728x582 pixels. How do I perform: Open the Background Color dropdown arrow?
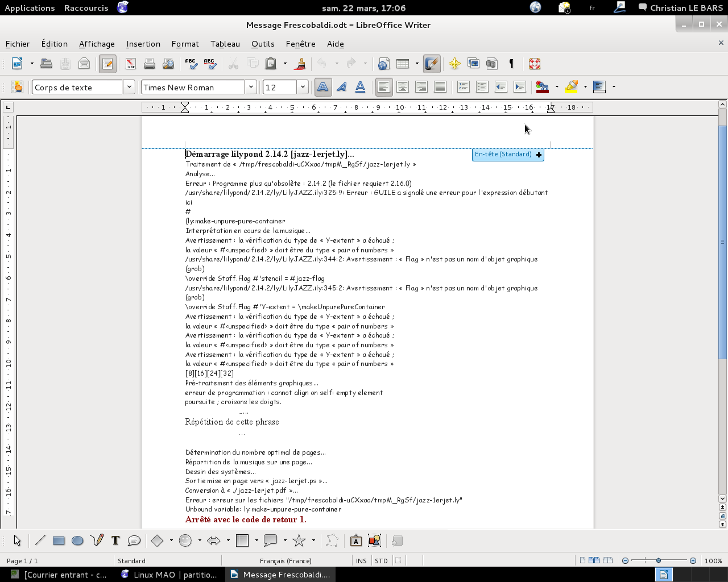[614, 87]
